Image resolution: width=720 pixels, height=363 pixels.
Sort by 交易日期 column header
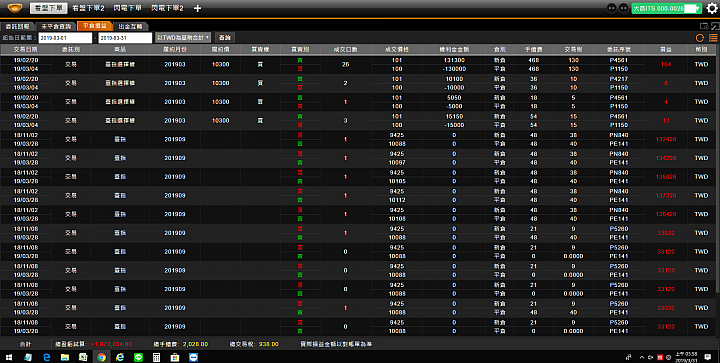26,49
